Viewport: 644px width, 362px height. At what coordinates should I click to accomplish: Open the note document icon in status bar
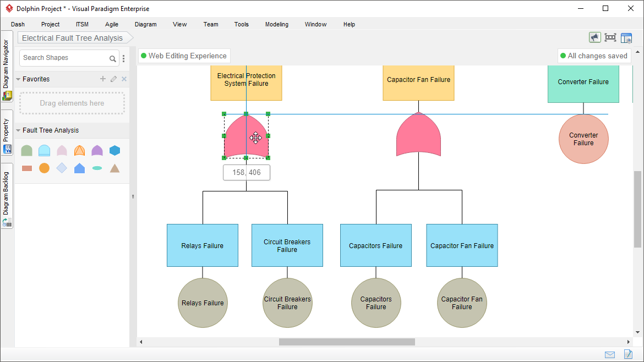(628, 354)
